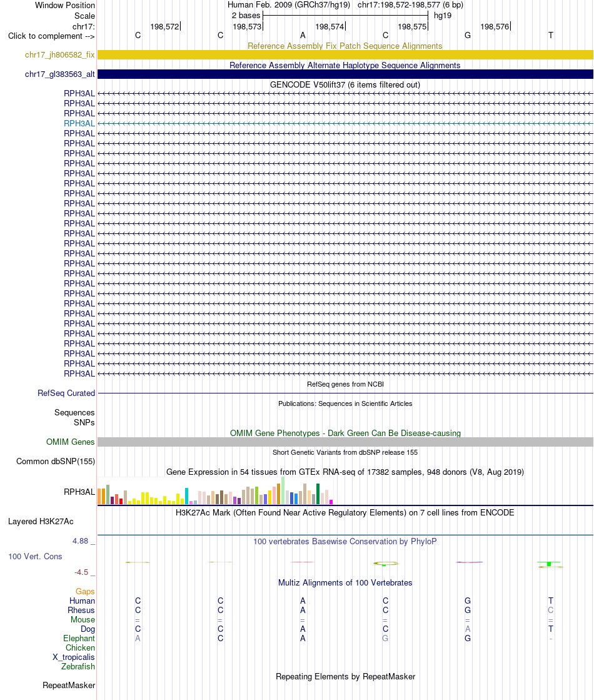Click the "chr17:" base position label
This screenshot has height=700, width=594.
(x=83, y=26)
